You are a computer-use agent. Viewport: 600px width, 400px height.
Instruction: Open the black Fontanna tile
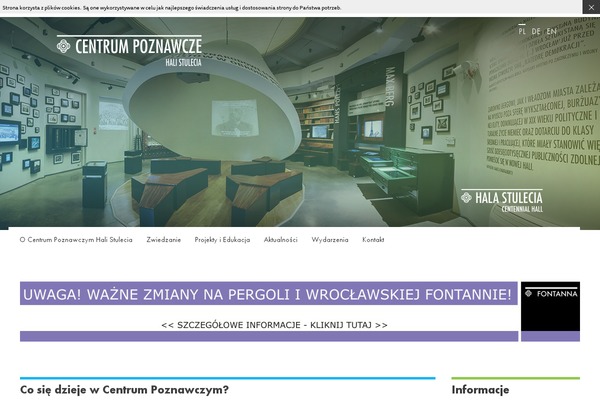coord(550,311)
